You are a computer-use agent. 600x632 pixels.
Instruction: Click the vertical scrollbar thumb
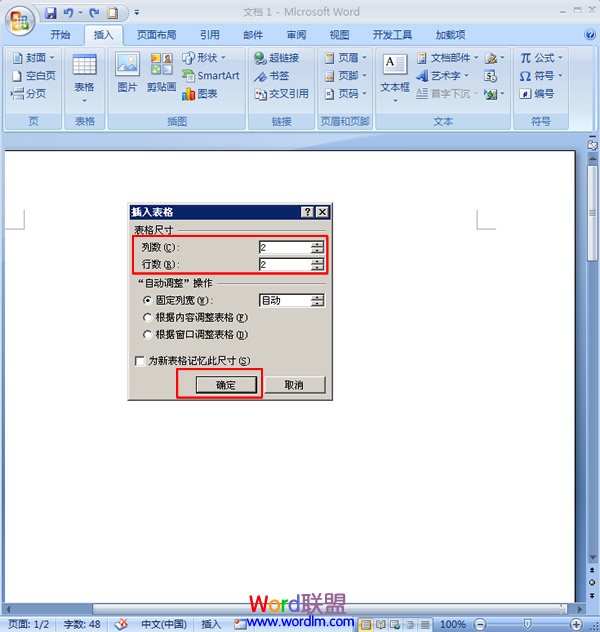[x=592, y=214]
